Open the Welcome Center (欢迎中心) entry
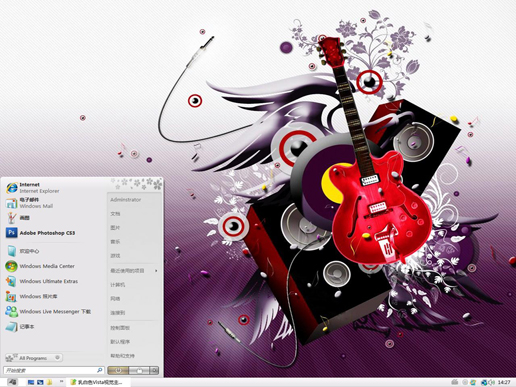Image resolution: width=516 pixels, height=387 pixels. click(53, 251)
